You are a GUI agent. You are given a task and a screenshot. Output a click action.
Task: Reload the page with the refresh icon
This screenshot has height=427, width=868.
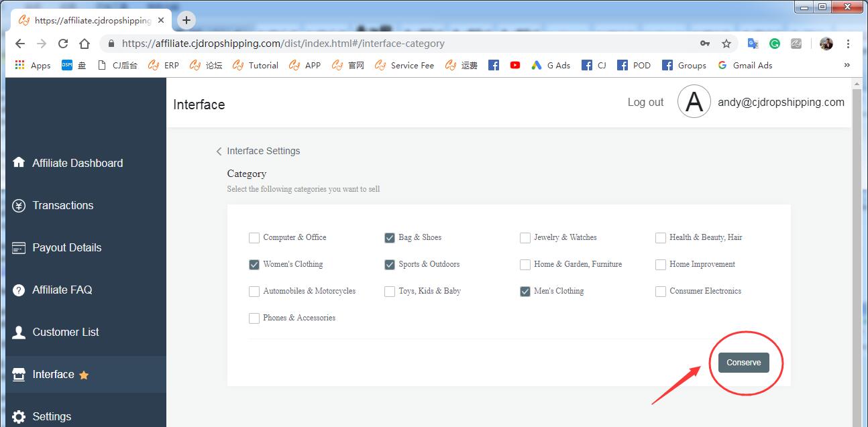(63, 44)
